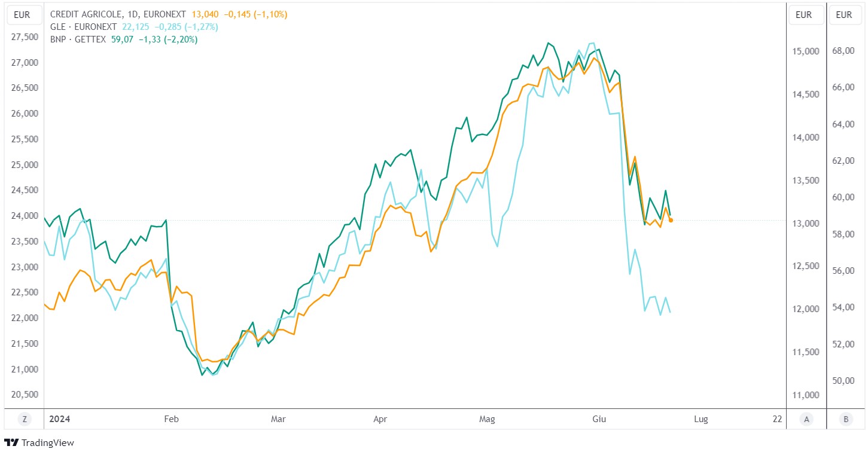Viewport: 868px width, 452px height.
Task: Click the orange last-price dot marker
Action: (671, 221)
